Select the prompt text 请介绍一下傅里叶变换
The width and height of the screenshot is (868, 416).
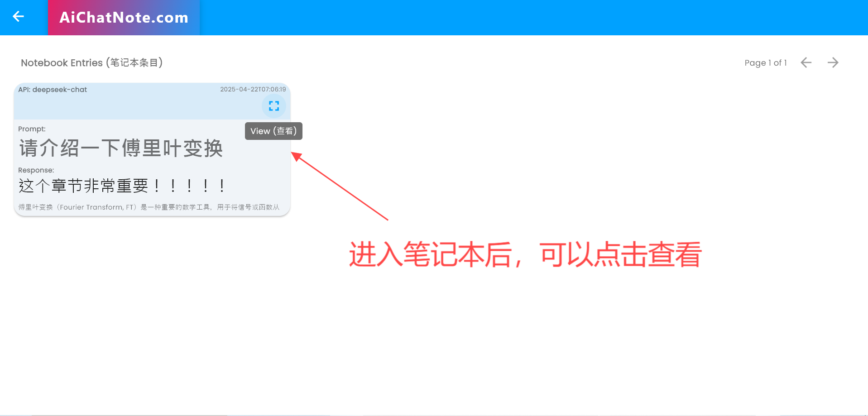pyautogui.click(x=120, y=148)
